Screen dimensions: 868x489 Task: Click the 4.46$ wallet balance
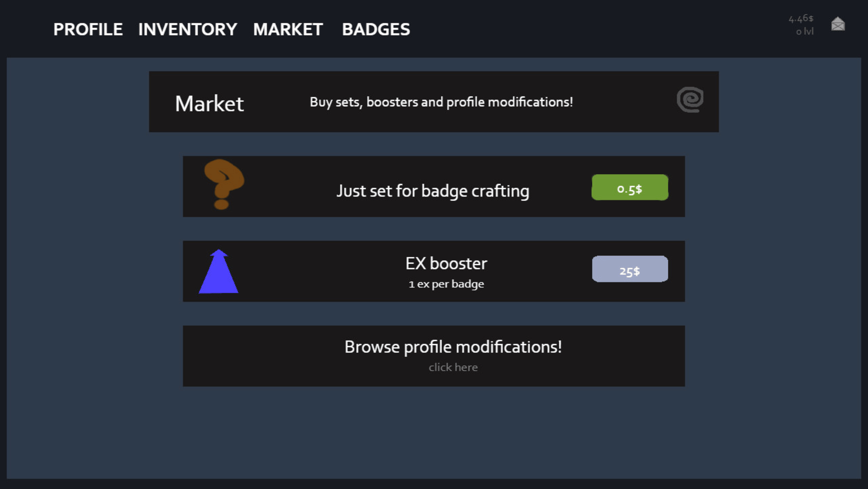pos(801,19)
